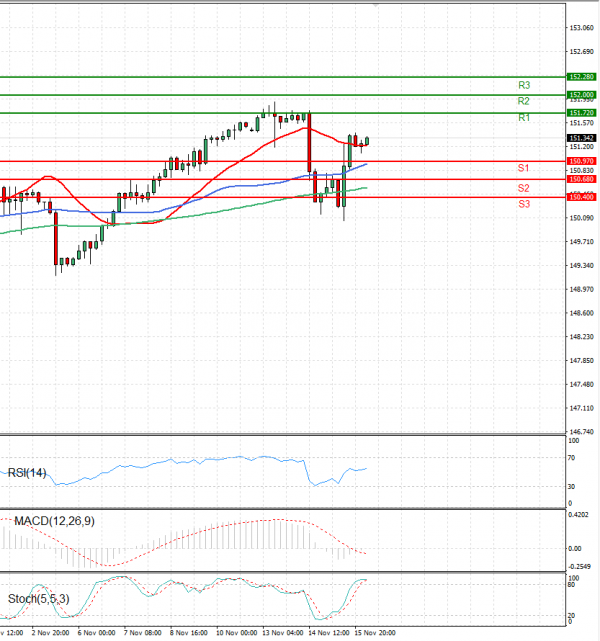The image size is (600, 641).
Task: Click the 152.000 green price tag
Action: pos(582,94)
